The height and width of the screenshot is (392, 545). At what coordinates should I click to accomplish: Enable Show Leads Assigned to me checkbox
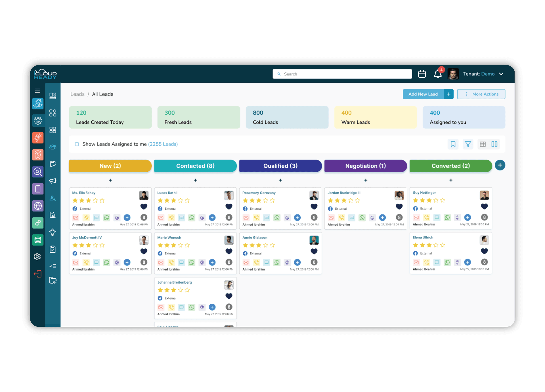(77, 144)
